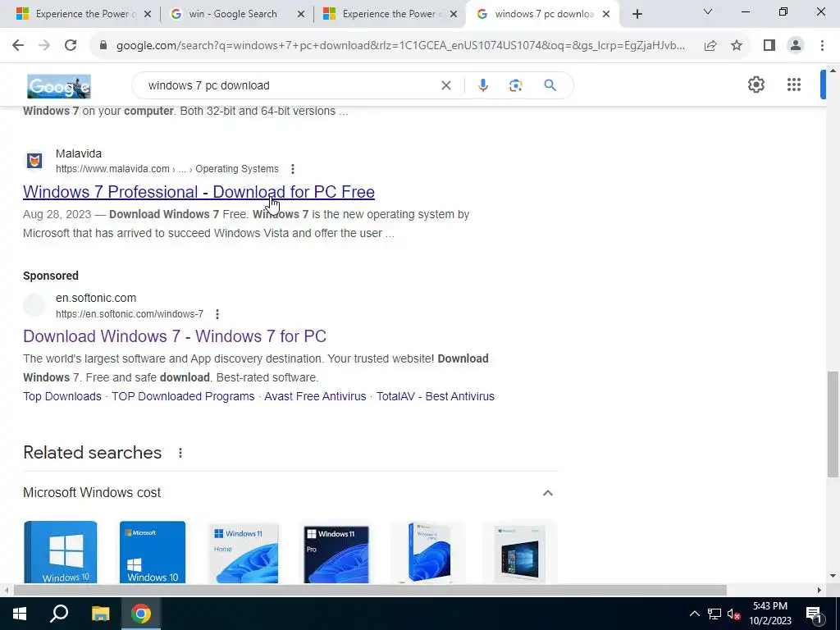840x630 pixels.
Task: Open Windows 7 Professional - Download for PC Free
Action: (199, 192)
